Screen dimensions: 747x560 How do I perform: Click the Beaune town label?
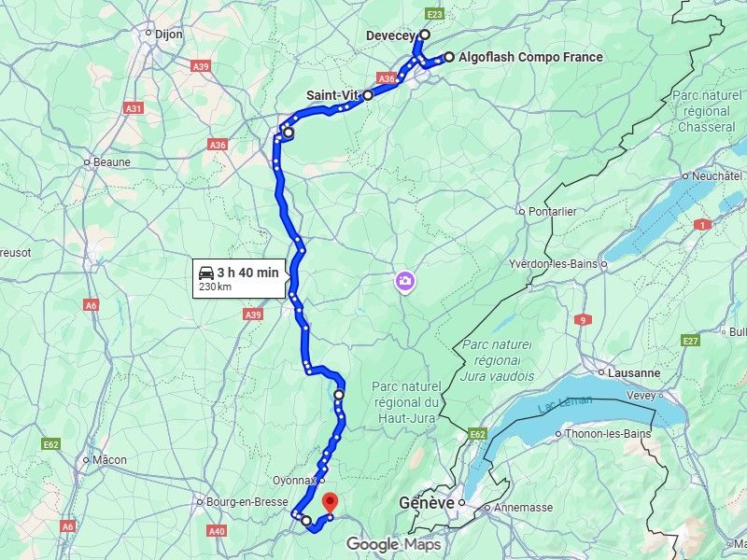click(x=112, y=161)
